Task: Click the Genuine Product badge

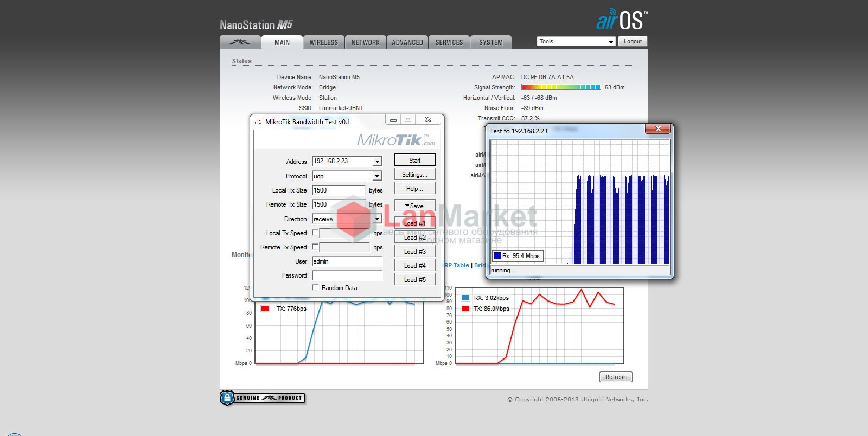Action: coord(263,398)
